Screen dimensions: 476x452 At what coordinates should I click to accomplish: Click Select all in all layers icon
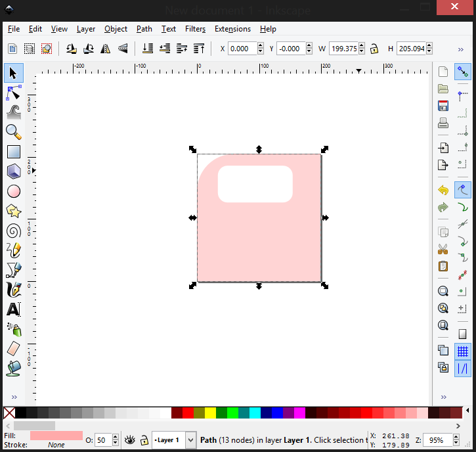[x=30, y=49]
